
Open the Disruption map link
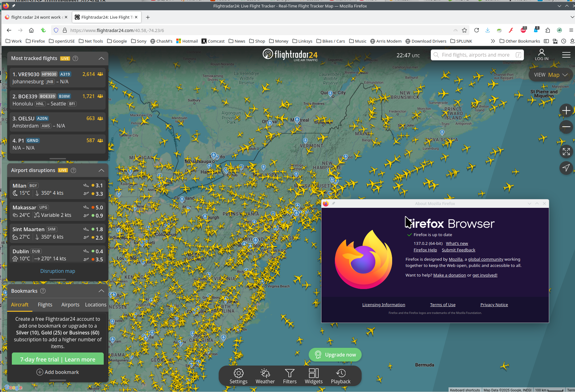[58, 271]
